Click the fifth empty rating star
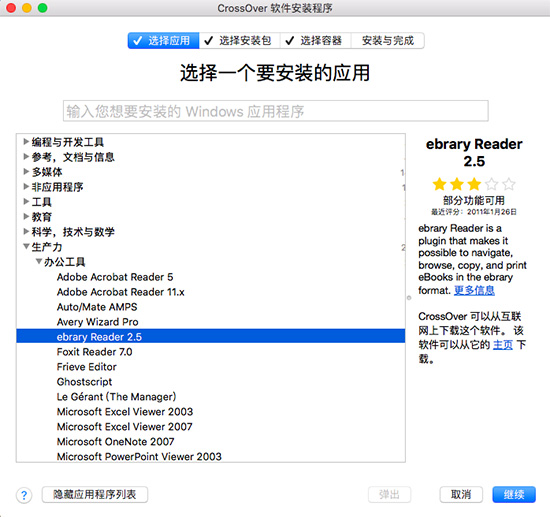 pos(509,184)
